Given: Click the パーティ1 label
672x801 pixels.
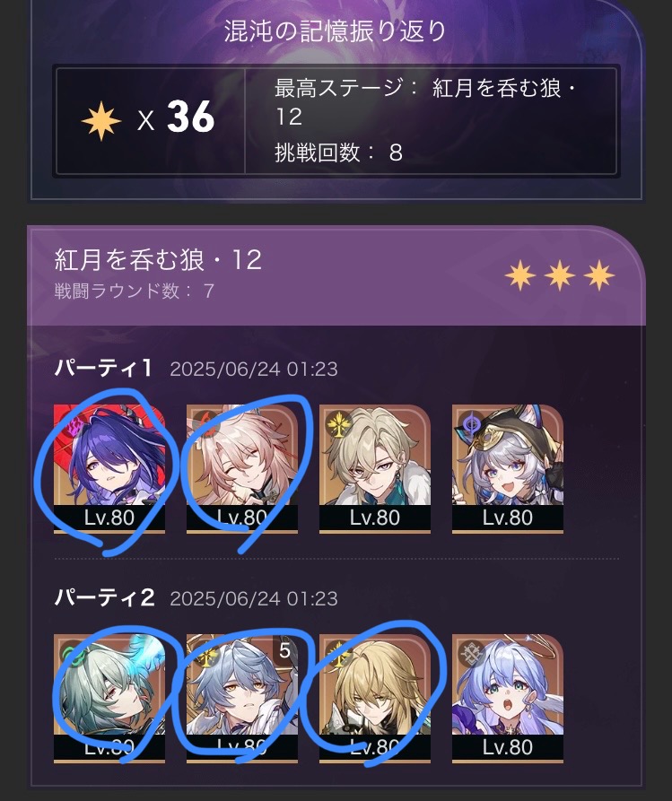Looking at the screenshot, I should pyautogui.click(x=103, y=368).
